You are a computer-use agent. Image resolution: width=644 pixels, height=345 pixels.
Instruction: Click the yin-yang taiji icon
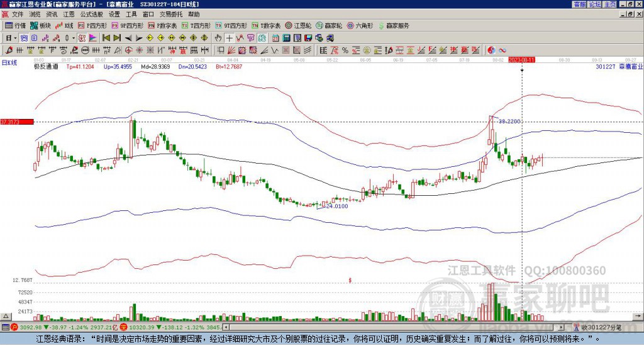491,50
